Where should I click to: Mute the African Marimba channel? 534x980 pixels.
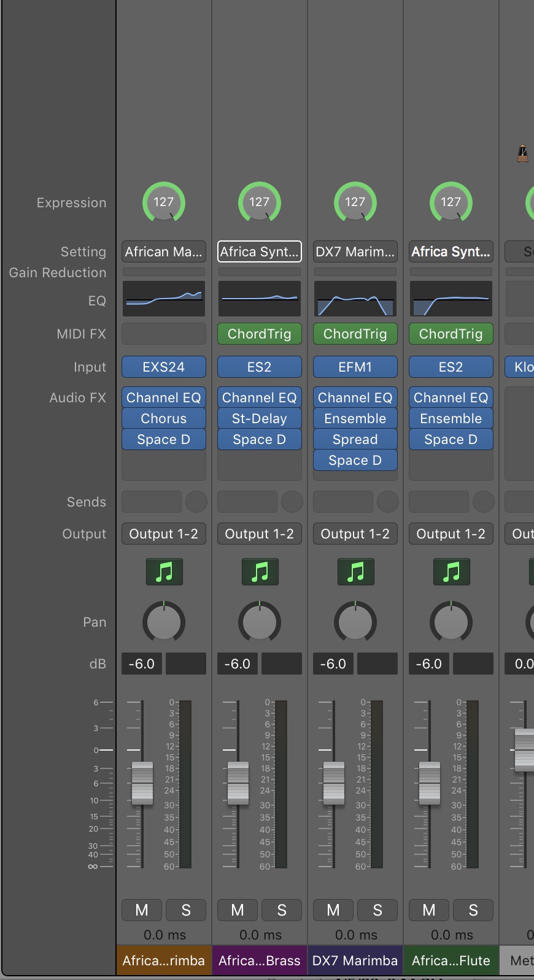click(x=142, y=910)
